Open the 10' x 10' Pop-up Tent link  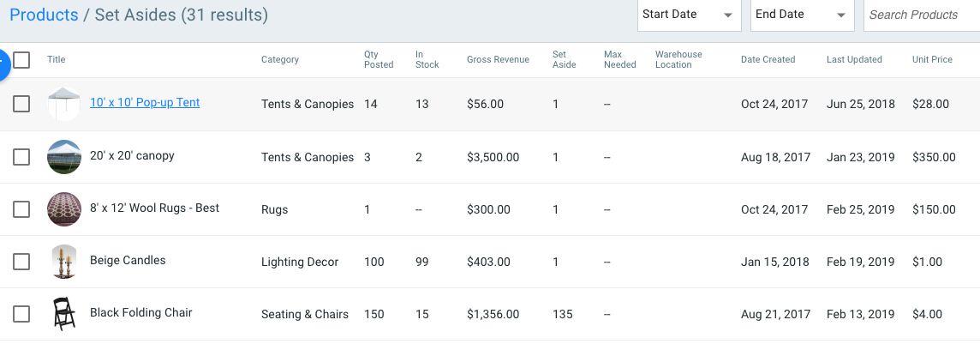145,102
